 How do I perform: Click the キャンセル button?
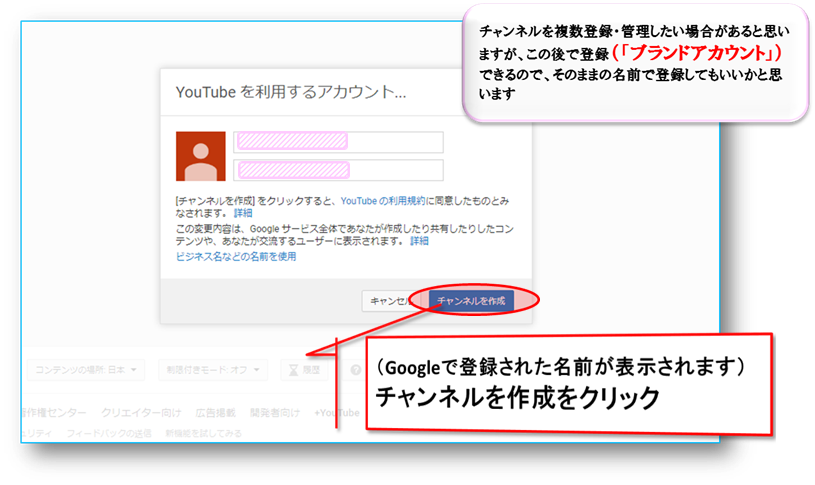(x=393, y=301)
